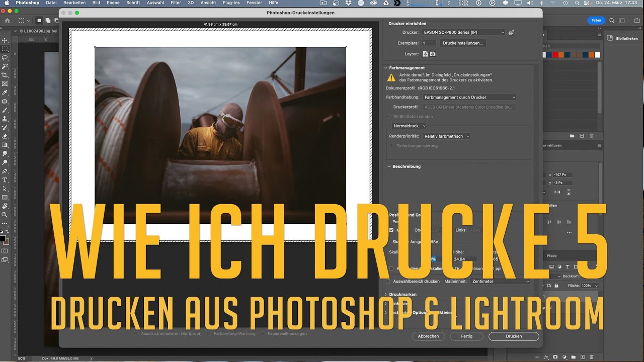Select the Move tool in Photoshop toolbar
The image size is (644, 362).
click(5, 40)
